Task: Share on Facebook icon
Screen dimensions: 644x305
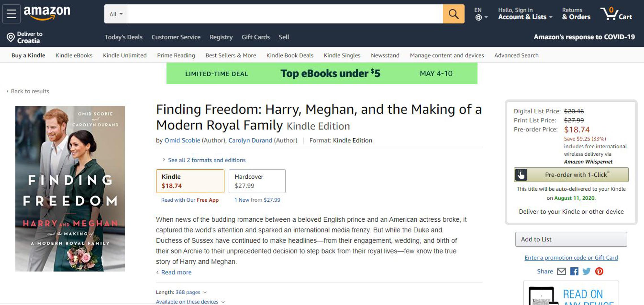Action: pyautogui.click(x=574, y=271)
